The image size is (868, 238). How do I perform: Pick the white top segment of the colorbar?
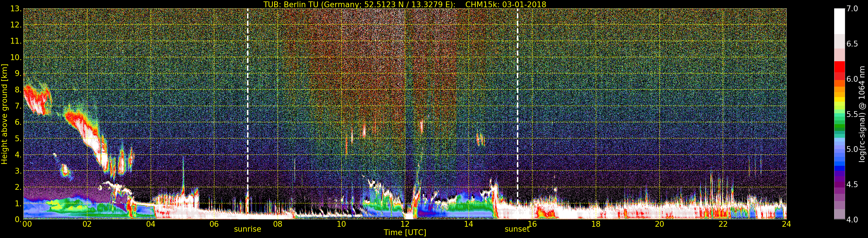[x=839, y=21]
